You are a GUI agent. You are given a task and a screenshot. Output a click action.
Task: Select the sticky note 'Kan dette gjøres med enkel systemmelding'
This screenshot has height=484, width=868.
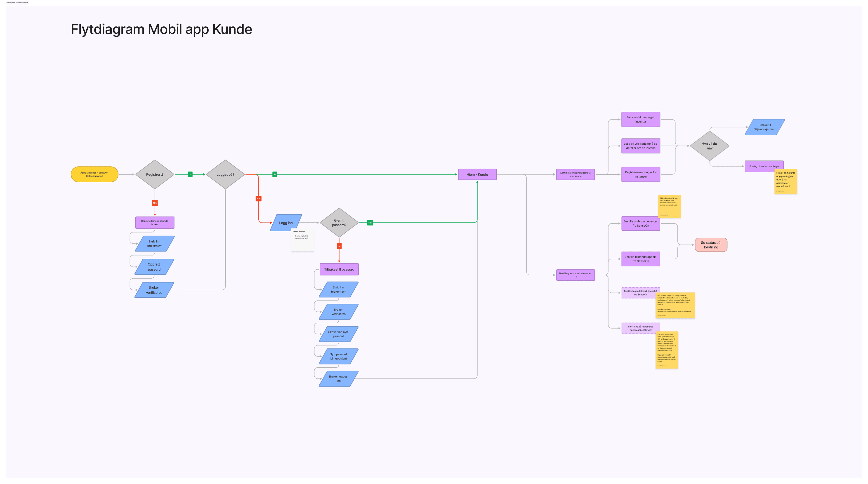667,350
